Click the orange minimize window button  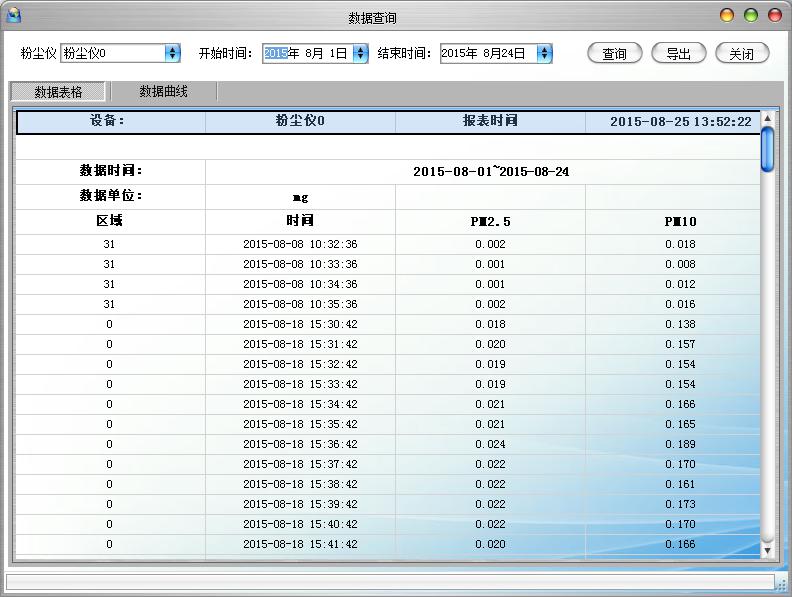727,15
